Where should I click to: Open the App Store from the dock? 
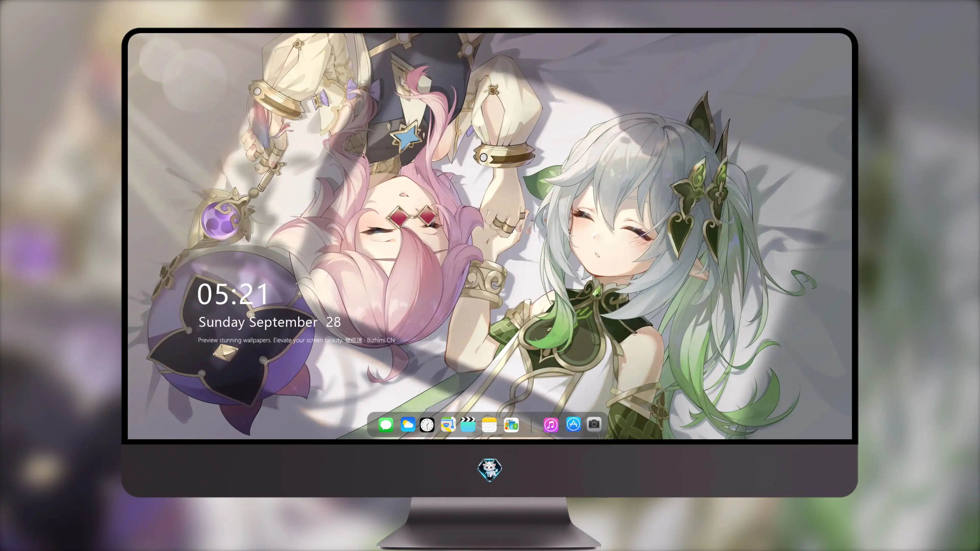(x=573, y=424)
